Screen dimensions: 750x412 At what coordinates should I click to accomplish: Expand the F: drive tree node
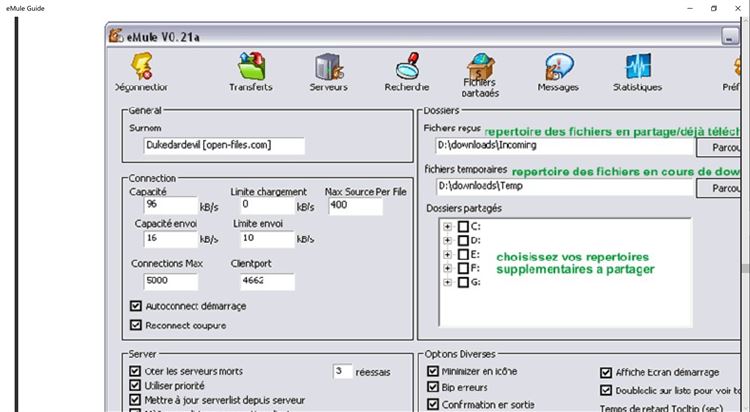pyautogui.click(x=447, y=268)
